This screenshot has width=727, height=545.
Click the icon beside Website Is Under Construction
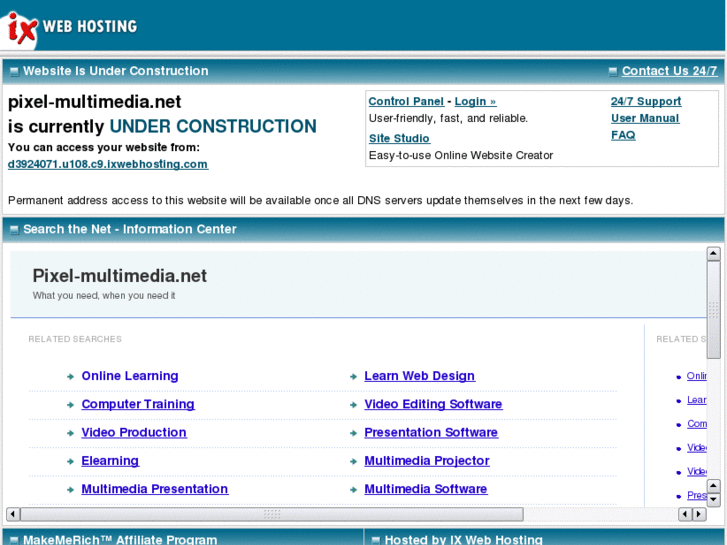(14, 71)
